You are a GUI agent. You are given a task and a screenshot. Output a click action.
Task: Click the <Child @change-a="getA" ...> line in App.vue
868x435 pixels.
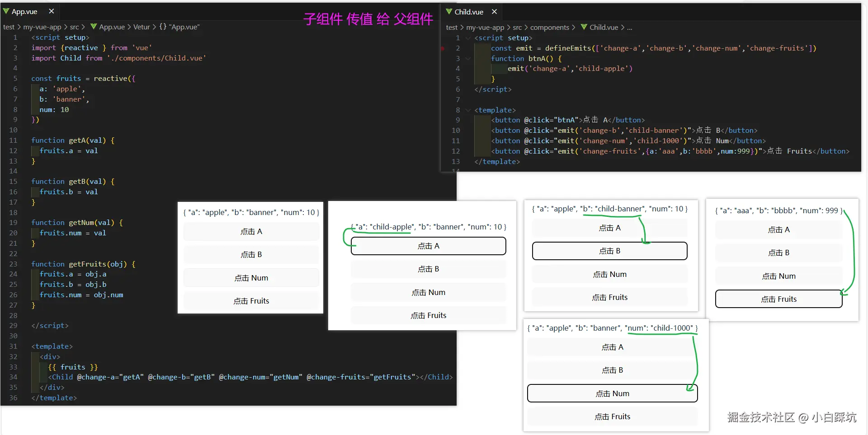tap(250, 377)
